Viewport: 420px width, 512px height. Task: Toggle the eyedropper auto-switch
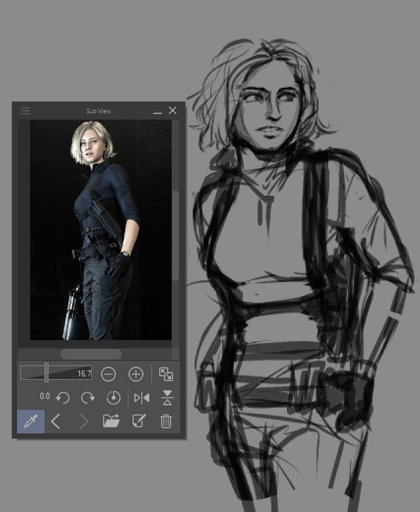coord(31,422)
